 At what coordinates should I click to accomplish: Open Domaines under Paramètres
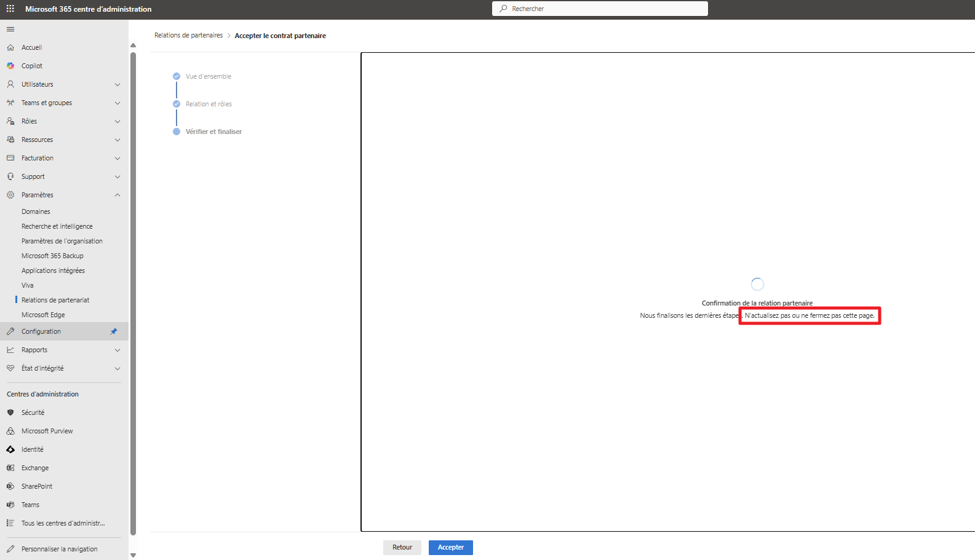[36, 211]
